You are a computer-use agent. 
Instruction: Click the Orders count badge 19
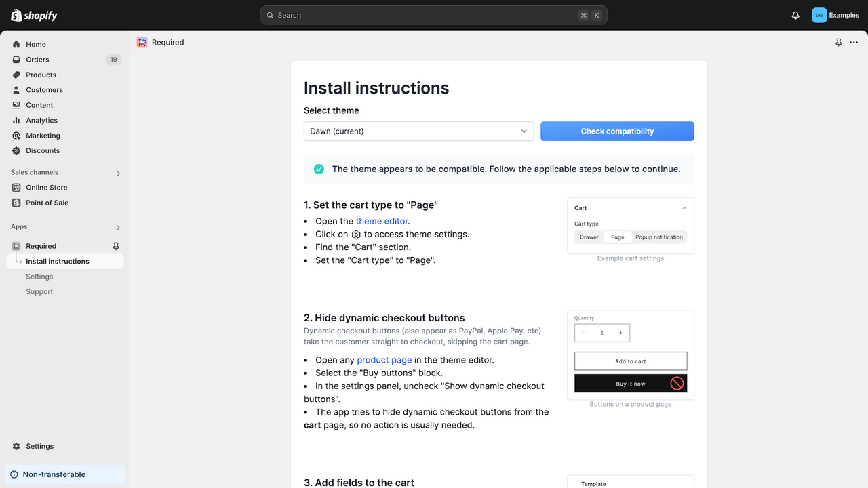point(113,60)
